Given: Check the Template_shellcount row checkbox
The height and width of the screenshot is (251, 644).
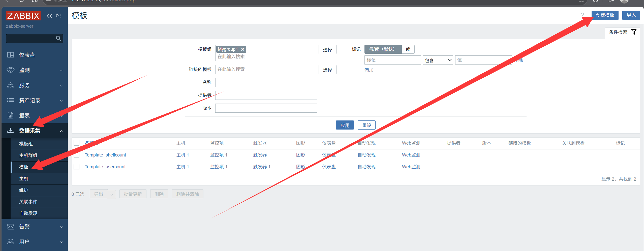Looking at the screenshot, I should click(77, 155).
